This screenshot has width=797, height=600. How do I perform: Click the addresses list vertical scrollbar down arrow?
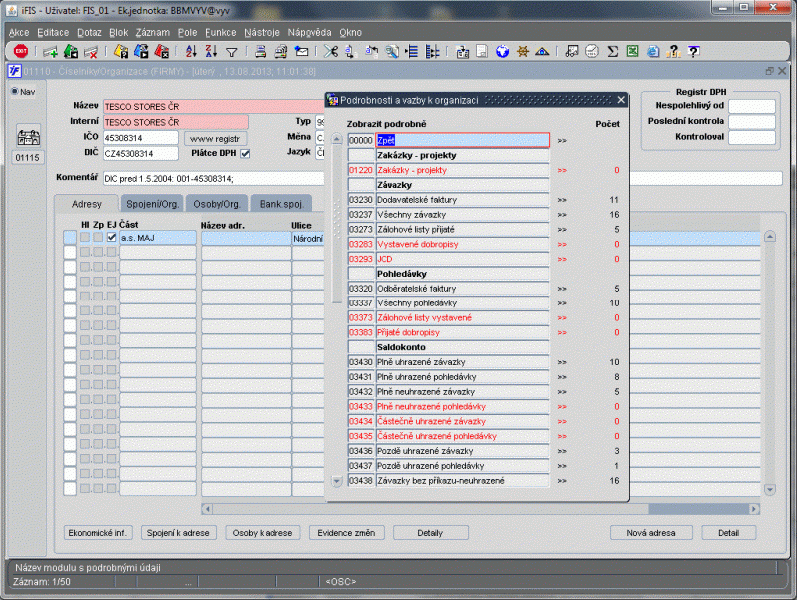coord(769,489)
